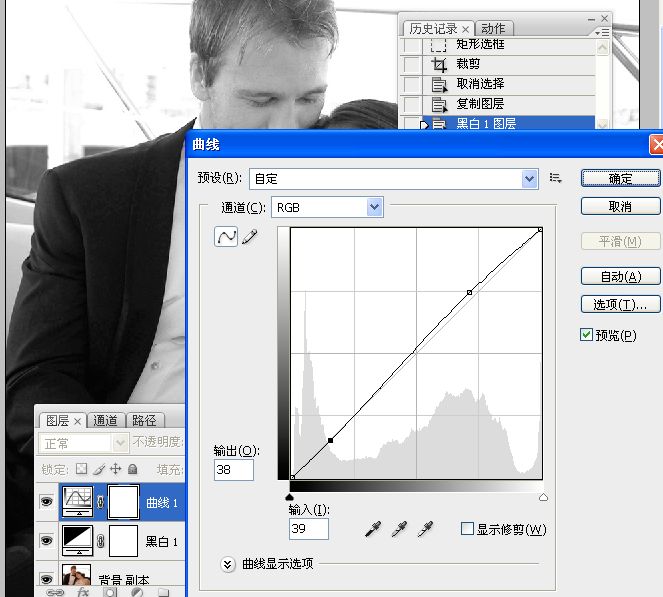663x597 pixels.
Task: Set history brush source for 复制图层 state
Action: click(x=411, y=104)
